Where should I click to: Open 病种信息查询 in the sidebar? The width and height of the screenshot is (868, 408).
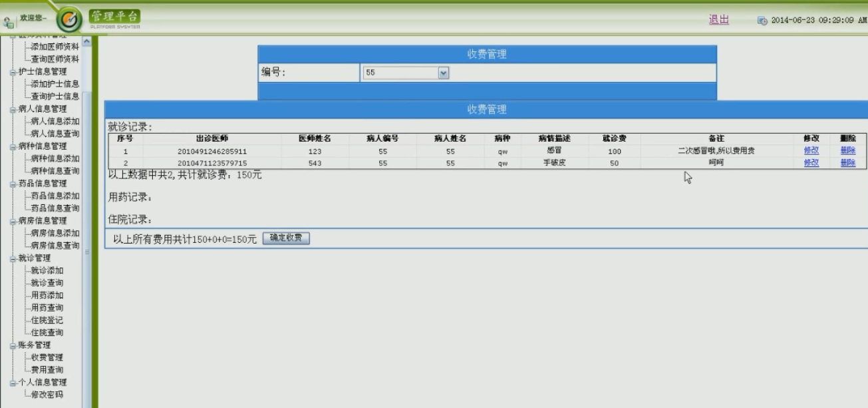[55, 171]
